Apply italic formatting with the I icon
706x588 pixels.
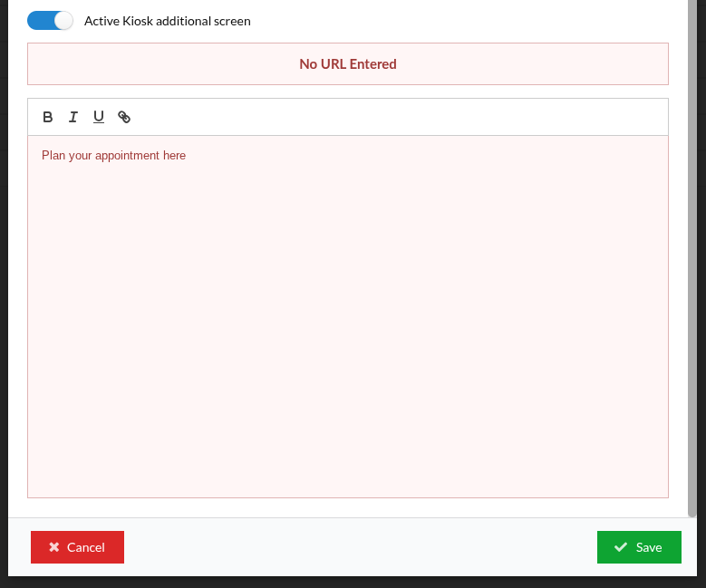73,117
